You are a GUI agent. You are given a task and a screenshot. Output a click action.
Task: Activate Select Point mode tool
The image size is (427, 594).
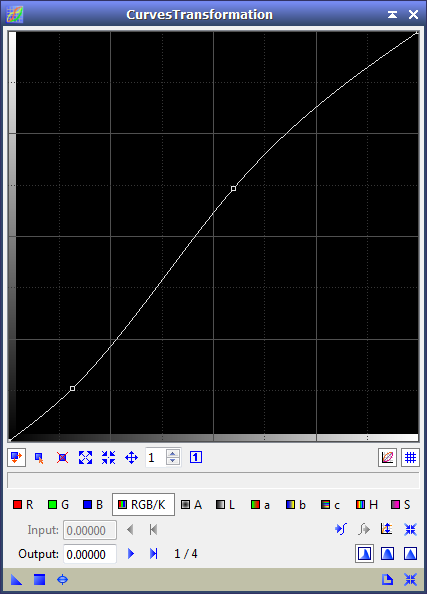pos(39,458)
